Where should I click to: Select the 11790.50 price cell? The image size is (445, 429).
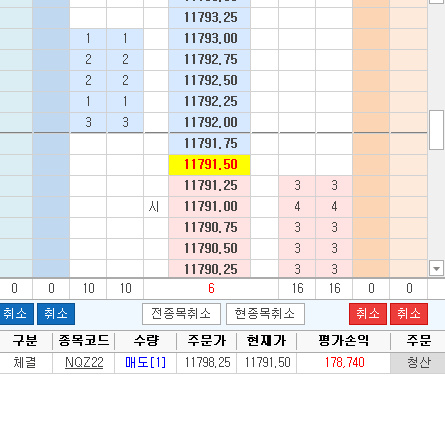pos(210,249)
